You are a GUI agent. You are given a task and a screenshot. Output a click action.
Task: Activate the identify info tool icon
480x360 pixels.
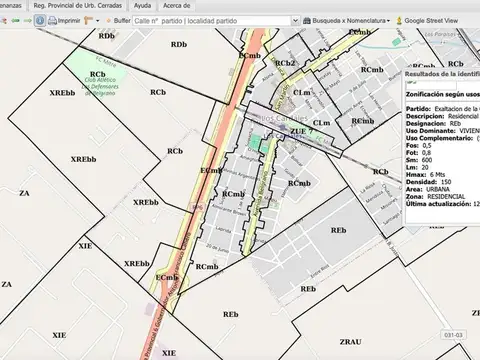(40, 21)
